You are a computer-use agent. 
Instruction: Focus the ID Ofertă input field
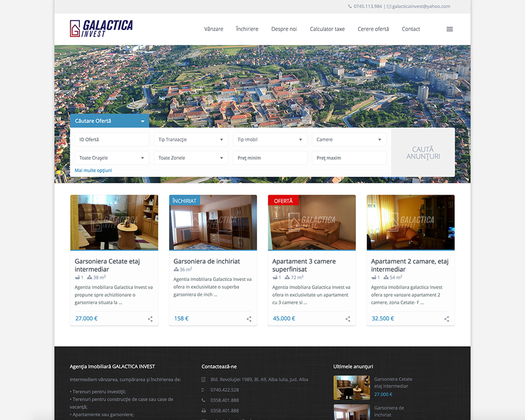pos(112,140)
